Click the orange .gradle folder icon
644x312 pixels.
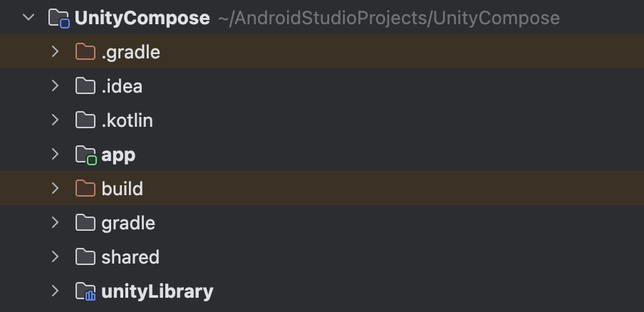click(85, 52)
